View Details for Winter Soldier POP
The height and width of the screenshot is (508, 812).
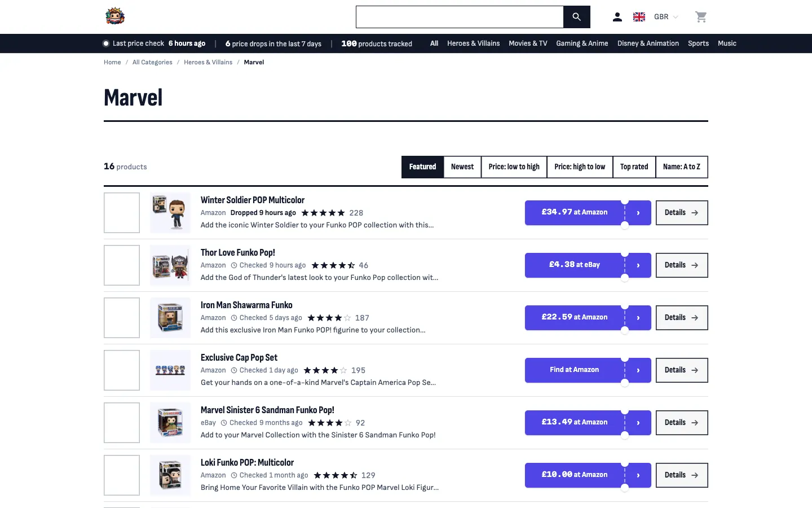point(682,213)
